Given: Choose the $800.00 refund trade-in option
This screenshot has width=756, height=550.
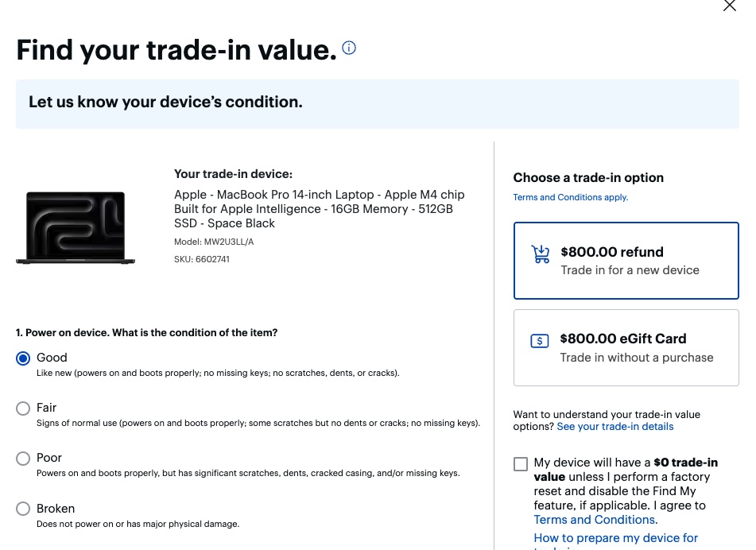Looking at the screenshot, I should tap(626, 261).
